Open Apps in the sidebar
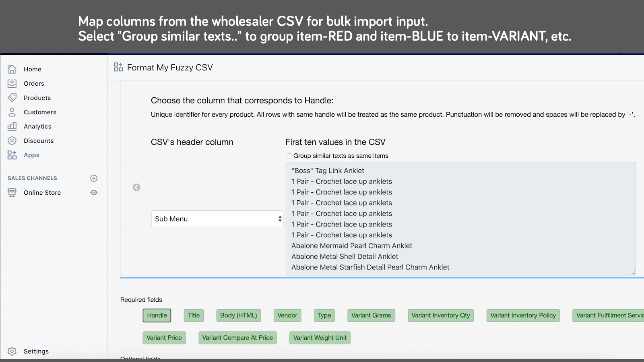The height and width of the screenshot is (362, 644). (31, 155)
